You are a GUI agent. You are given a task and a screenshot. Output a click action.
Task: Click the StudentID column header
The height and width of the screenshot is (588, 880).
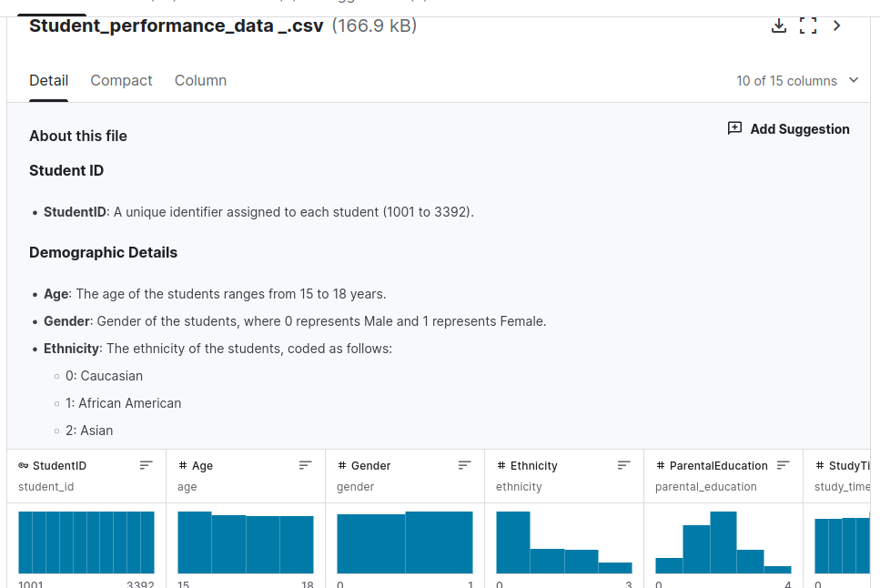[x=60, y=465]
